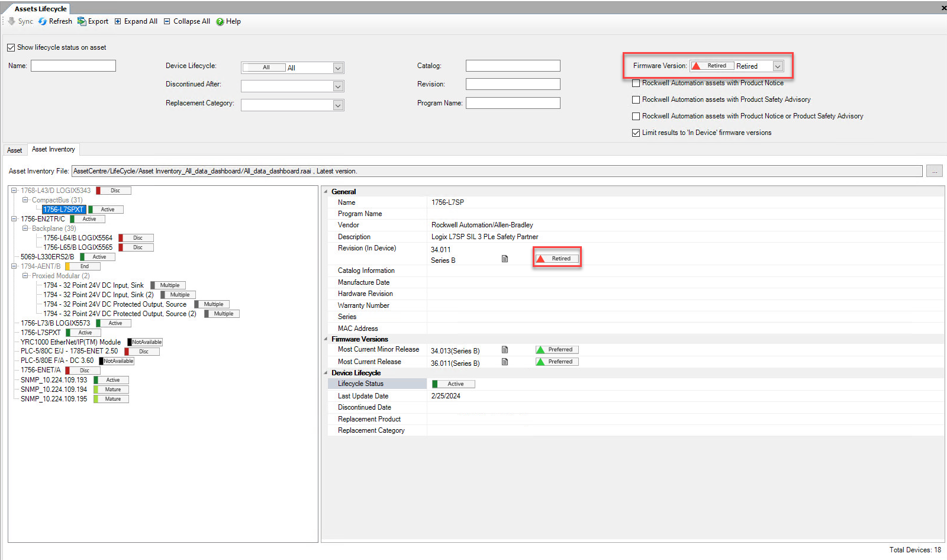This screenshot has height=560, width=947.
Task: Collapse the Backplane (39) node
Action: 25,228
